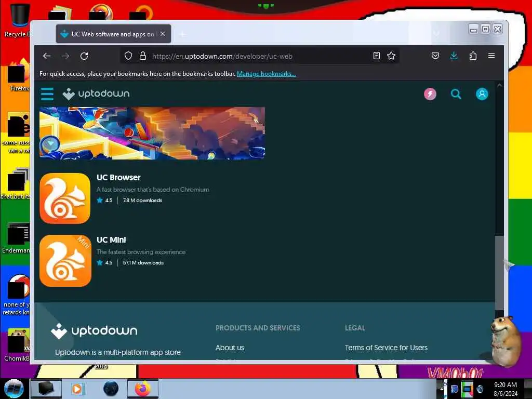Screen dimensions: 532x399
Task: Open the UC Mini squirrel app icon
Action: pyautogui.click(x=65, y=261)
